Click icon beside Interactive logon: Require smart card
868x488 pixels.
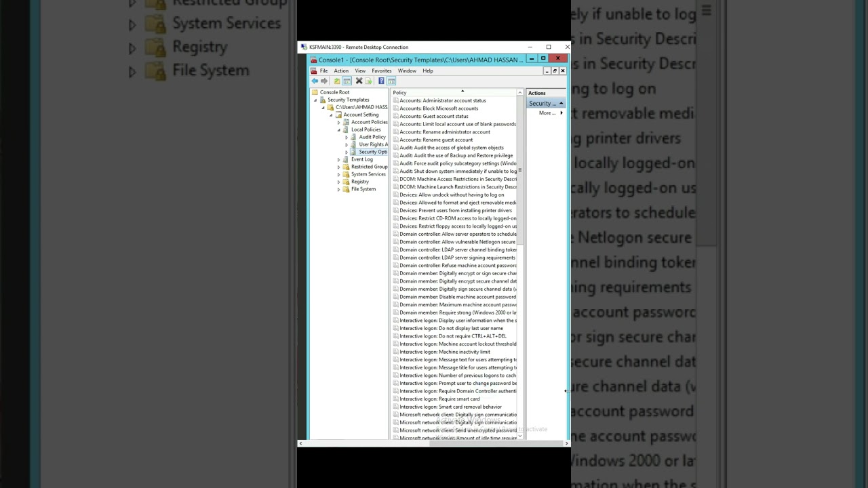tap(396, 399)
